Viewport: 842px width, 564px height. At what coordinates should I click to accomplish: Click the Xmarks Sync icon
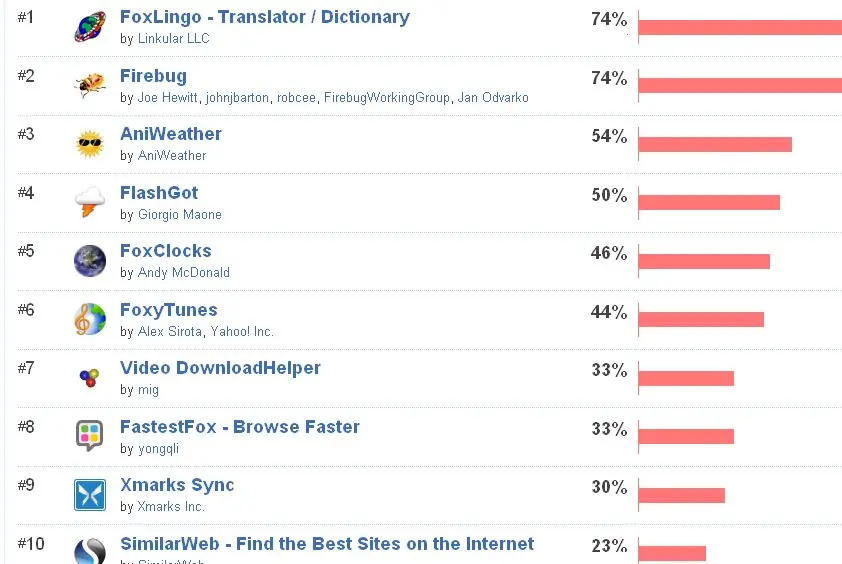[x=90, y=495]
